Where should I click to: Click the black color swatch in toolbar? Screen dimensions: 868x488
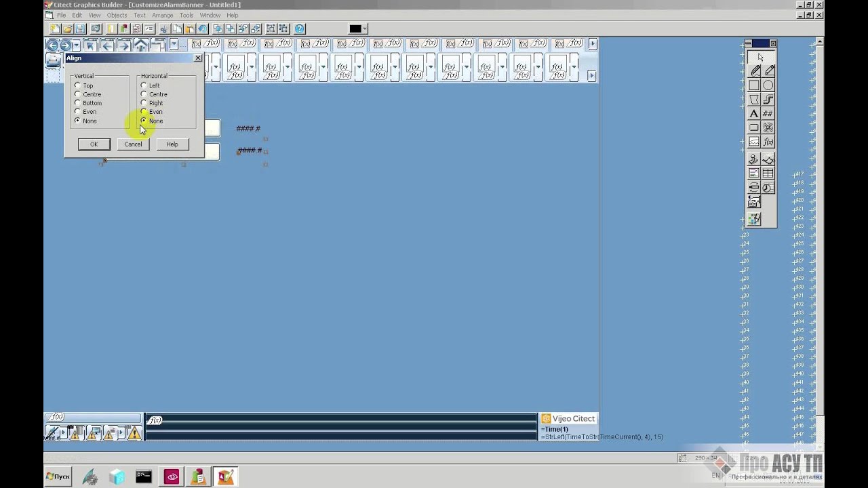pyautogui.click(x=355, y=28)
